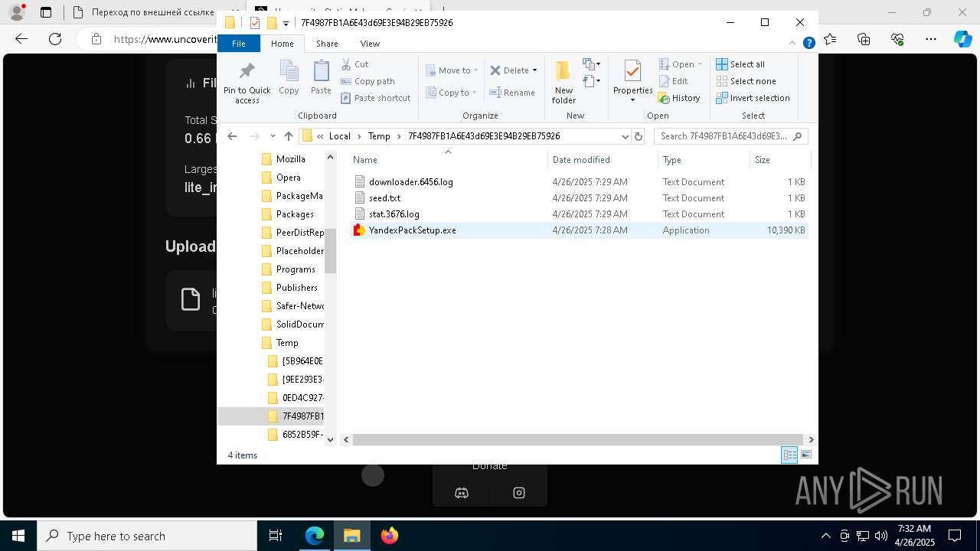
Task: Click Select all
Action: point(740,64)
